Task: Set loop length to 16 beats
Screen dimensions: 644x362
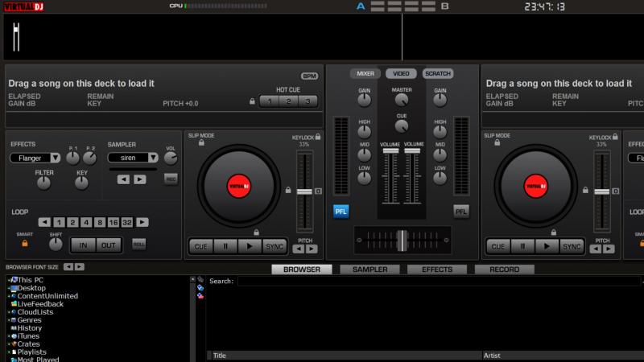Action: [x=113, y=222]
